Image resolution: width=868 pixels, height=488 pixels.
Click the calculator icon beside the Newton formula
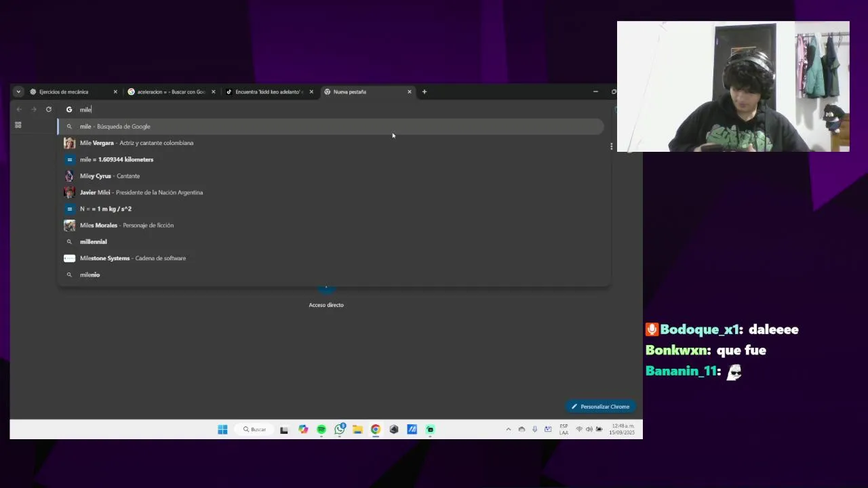pos(69,209)
